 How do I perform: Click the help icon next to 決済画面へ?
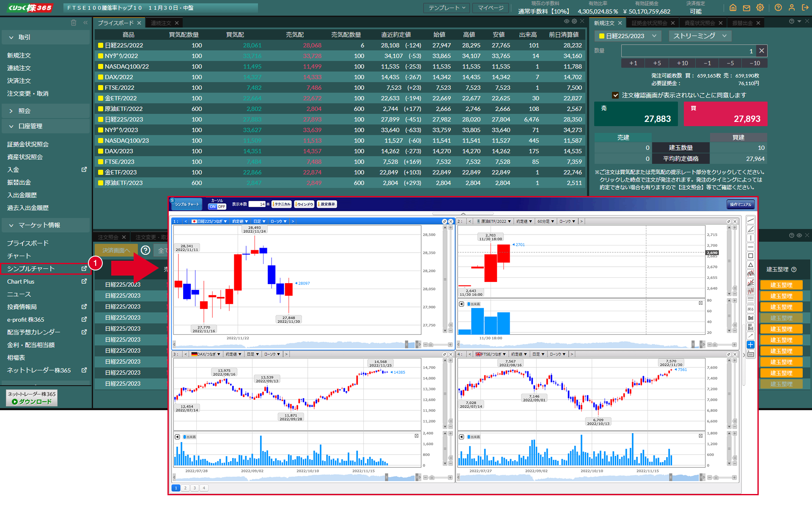(x=145, y=250)
